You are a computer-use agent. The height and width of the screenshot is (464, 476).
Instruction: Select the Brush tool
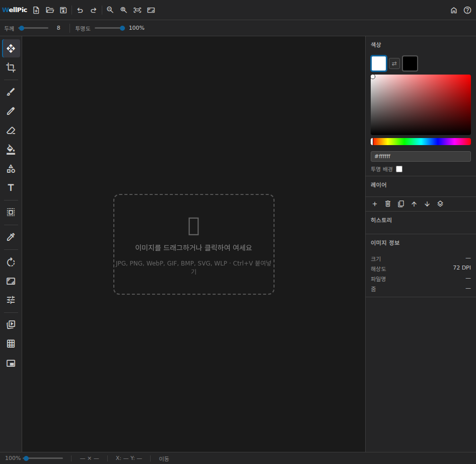pyautogui.click(x=11, y=92)
